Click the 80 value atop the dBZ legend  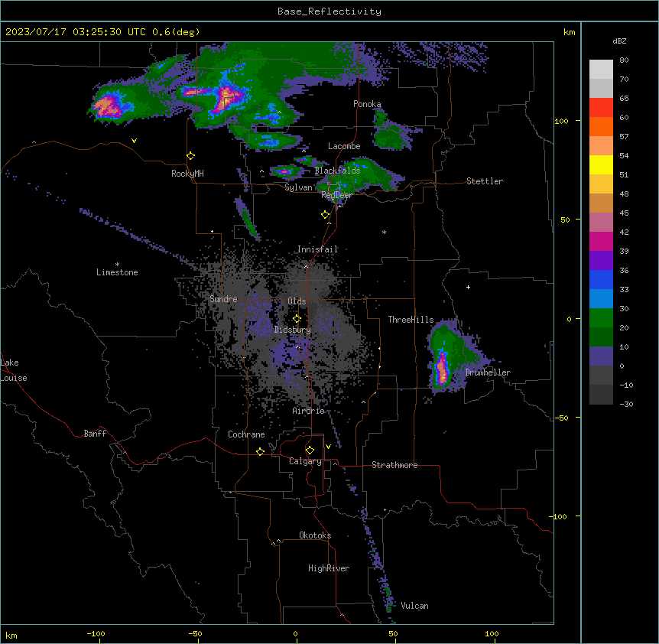click(x=624, y=60)
